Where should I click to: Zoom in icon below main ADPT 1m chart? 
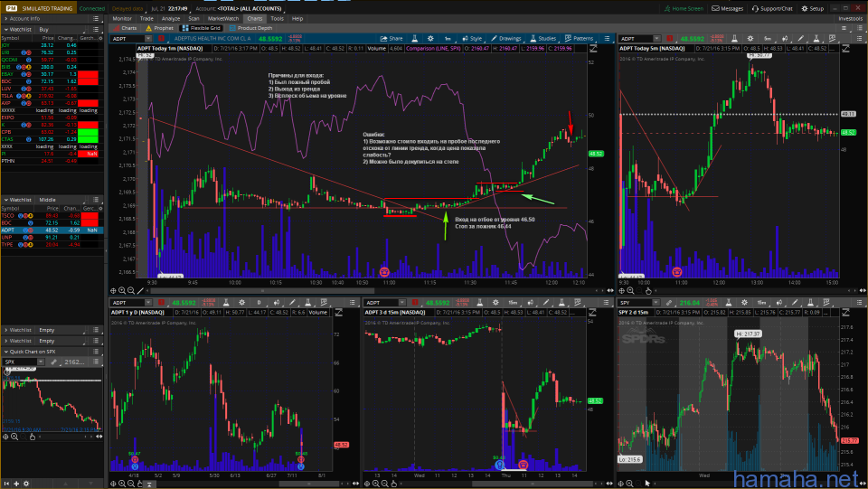[122, 290]
